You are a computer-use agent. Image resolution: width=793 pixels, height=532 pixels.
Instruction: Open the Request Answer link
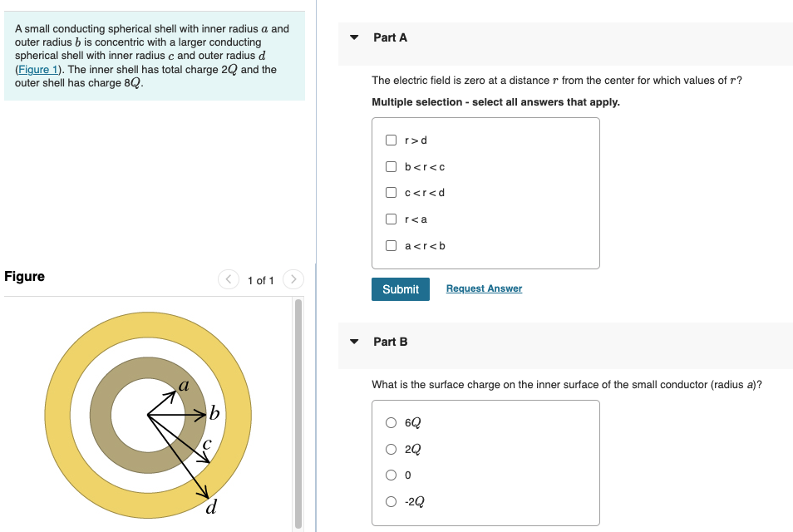click(x=484, y=288)
